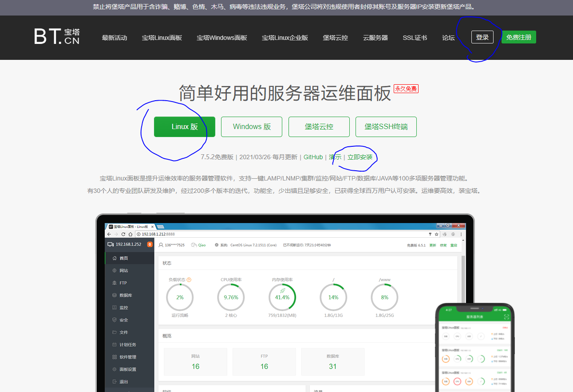Open 堡塔云控 in the top navigation bar

click(336, 38)
